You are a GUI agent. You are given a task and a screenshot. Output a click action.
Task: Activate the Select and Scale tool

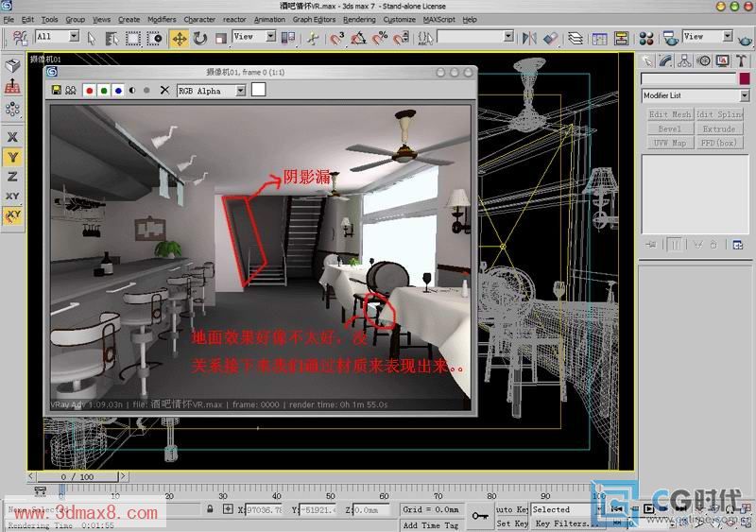(x=221, y=38)
